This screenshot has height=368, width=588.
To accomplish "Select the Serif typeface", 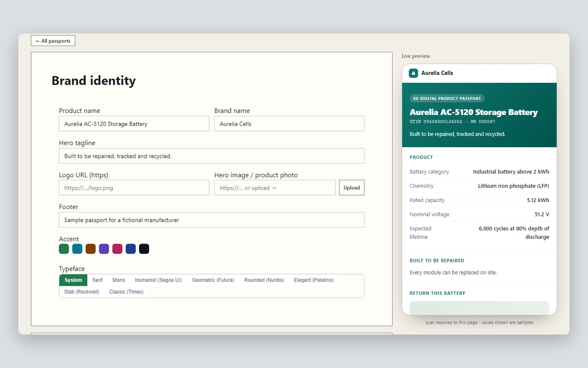I will click(97, 280).
